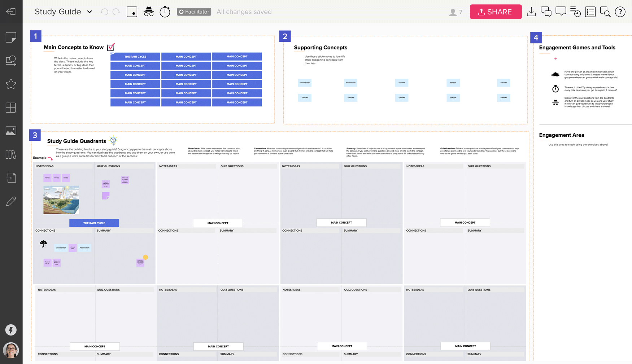Open the Study Guide title dropdown

pyautogui.click(x=90, y=12)
